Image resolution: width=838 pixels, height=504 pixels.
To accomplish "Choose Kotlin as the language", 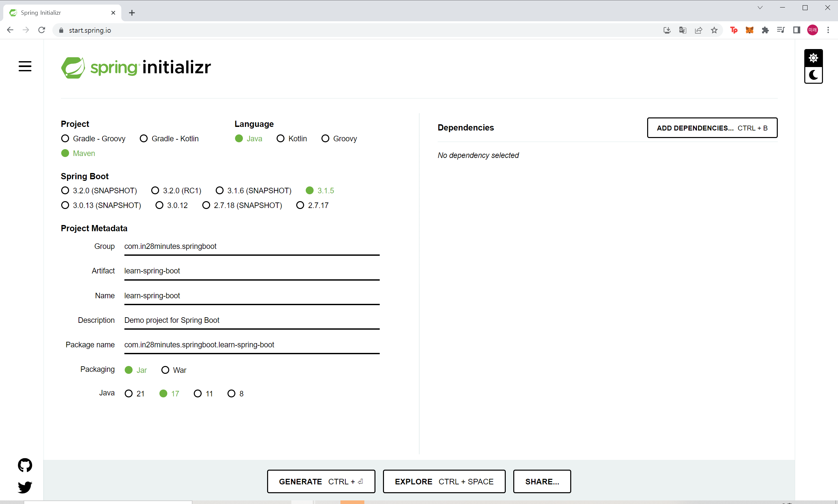I will pos(292,139).
